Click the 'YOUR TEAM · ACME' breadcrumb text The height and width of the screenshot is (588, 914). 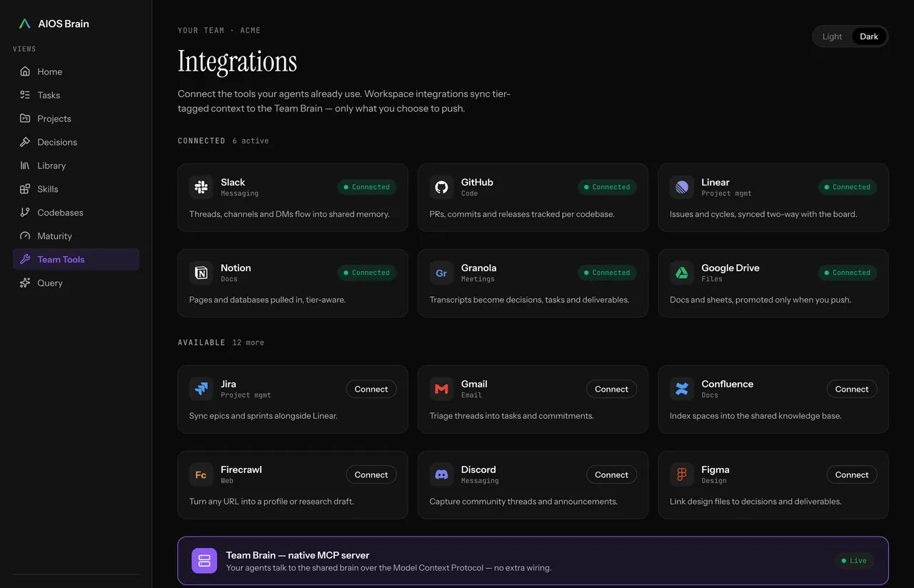click(x=219, y=31)
